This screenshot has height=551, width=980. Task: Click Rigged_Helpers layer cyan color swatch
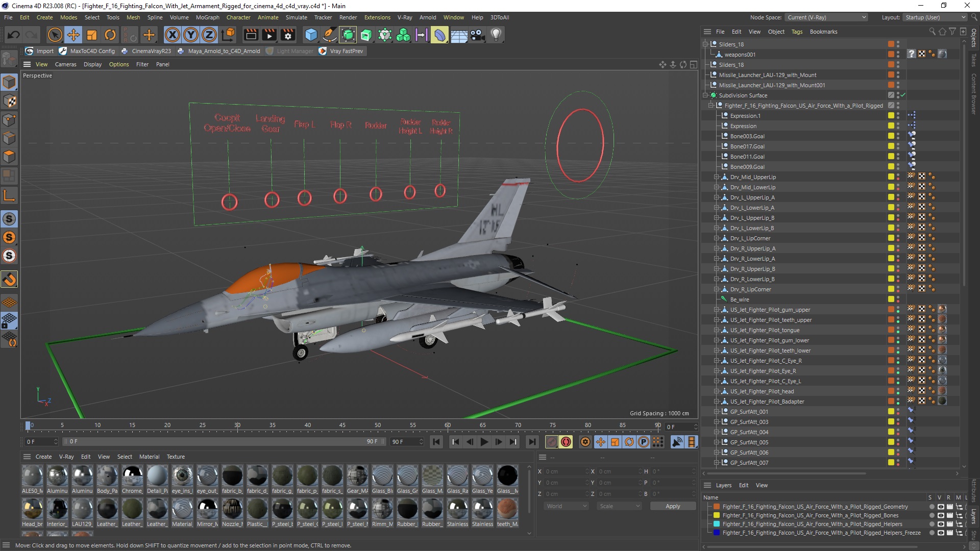717,524
